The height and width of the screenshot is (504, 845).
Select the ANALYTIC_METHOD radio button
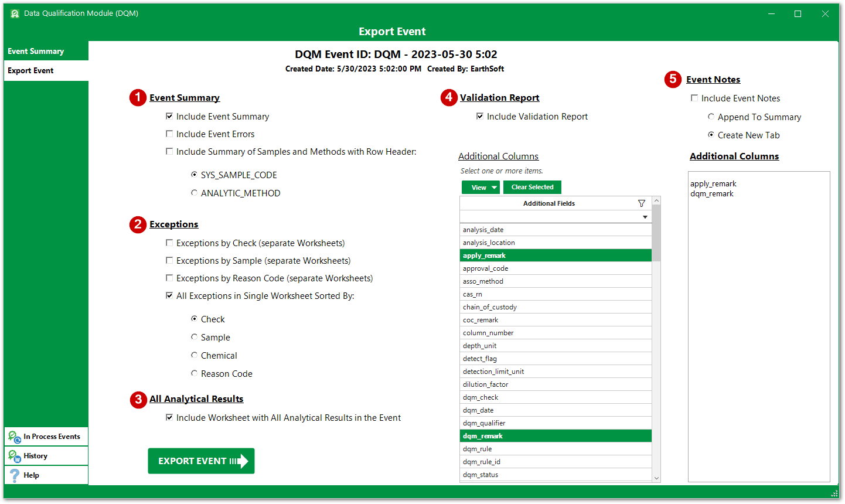194,192
